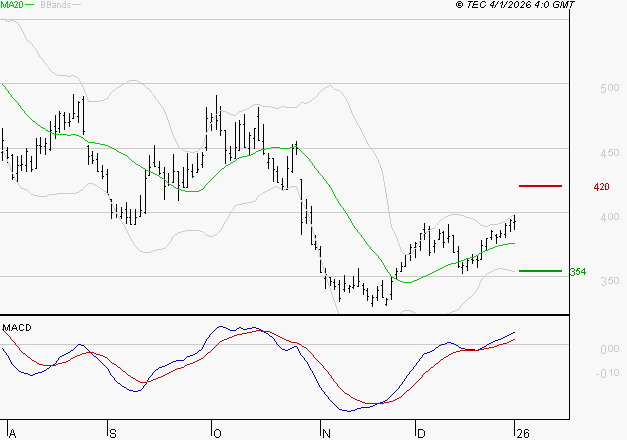Click the 400 price axis label

(x=610, y=217)
